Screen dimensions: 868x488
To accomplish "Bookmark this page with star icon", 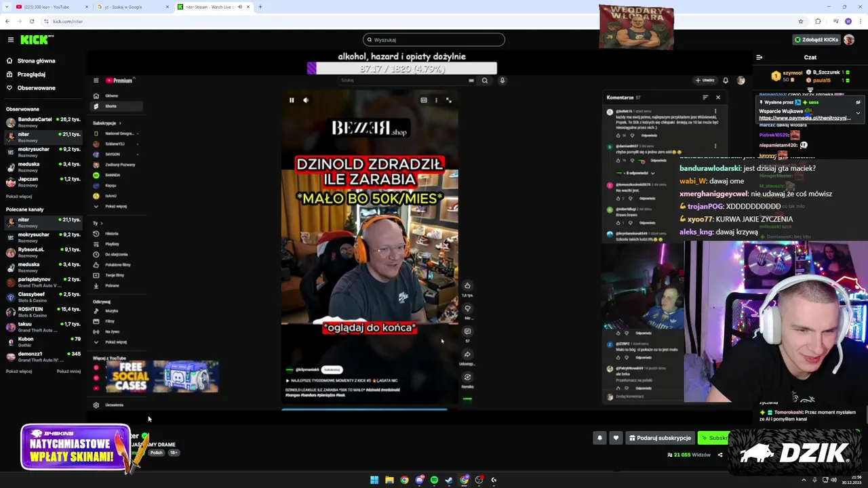I will click(801, 21).
